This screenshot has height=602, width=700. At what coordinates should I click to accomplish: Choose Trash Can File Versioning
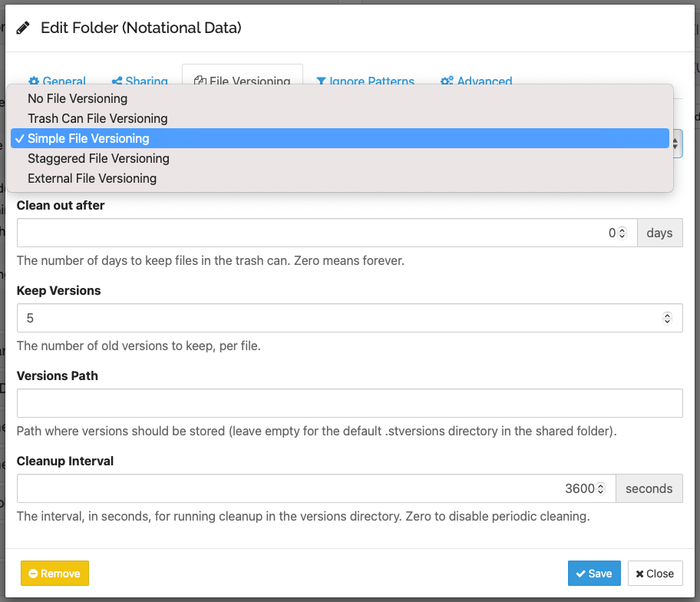pos(97,118)
